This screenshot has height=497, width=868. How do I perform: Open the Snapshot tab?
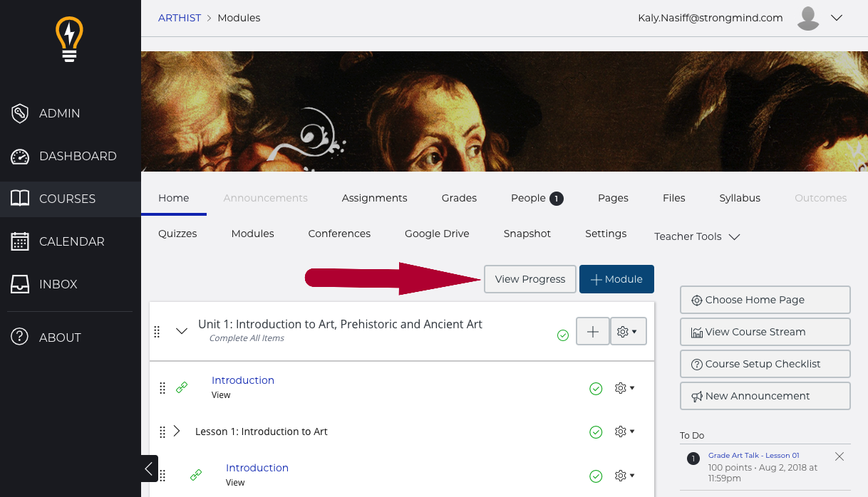[x=527, y=234]
